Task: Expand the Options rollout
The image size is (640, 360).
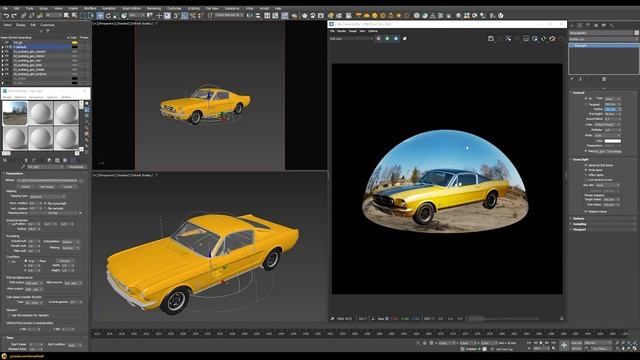Action: click(x=578, y=218)
